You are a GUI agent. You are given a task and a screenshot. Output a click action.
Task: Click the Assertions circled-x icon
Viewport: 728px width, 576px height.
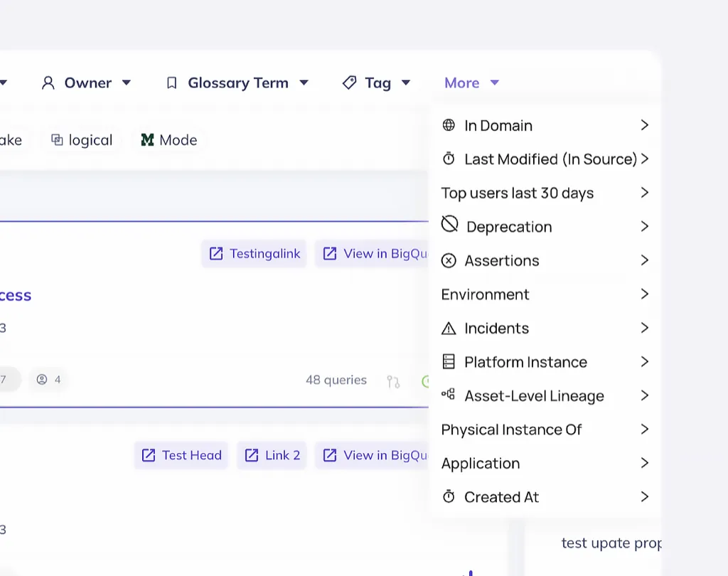tap(449, 261)
